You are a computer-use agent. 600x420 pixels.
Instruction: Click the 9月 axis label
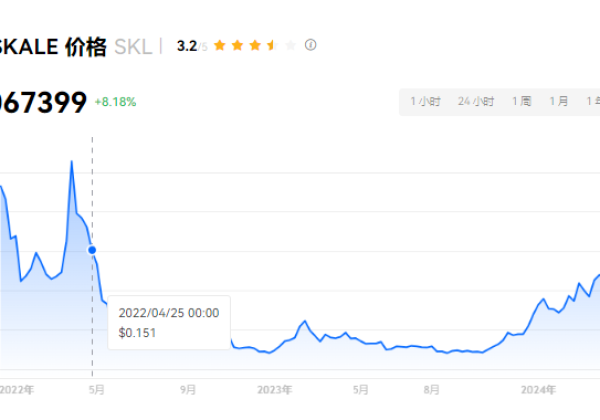point(188,390)
